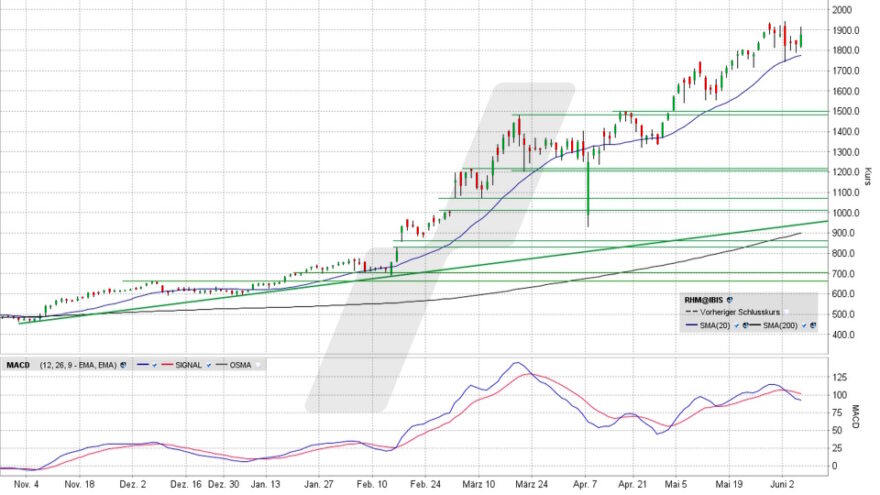The width and height of the screenshot is (880, 495).
Task: Select the RHM@IBIS symbol label
Action: [x=702, y=298]
